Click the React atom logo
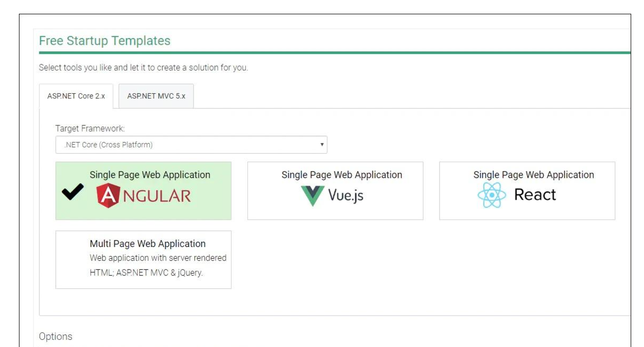 (x=492, y=195)
